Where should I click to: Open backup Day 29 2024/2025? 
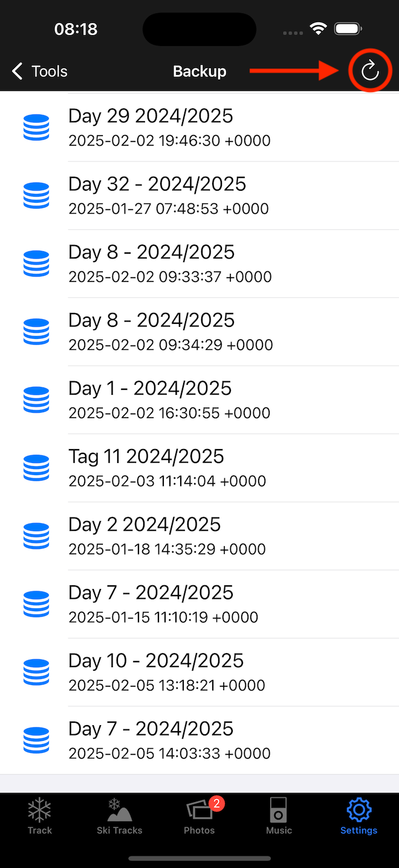click(169, 127)
